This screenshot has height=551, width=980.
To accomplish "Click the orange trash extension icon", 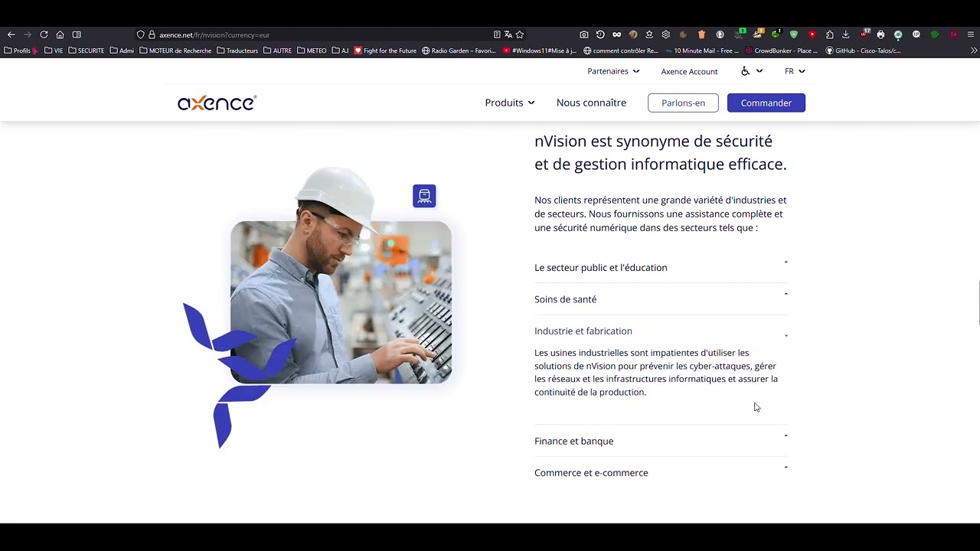I will tap(701, 34).
